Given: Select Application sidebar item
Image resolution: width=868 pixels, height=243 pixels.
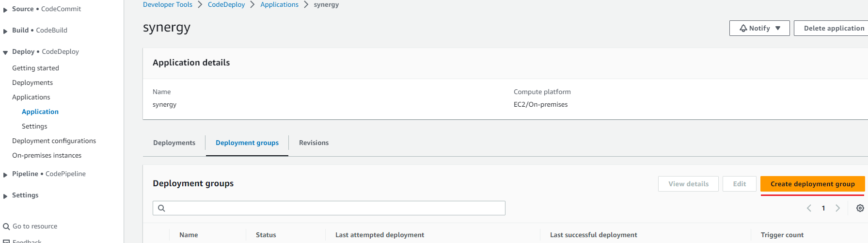Looking at the screenshot, I should click(x=40, y=112).
